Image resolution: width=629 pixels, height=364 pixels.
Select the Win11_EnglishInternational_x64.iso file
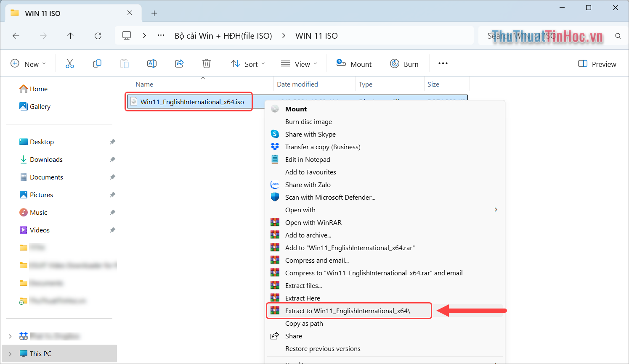[x=192, y=102]
